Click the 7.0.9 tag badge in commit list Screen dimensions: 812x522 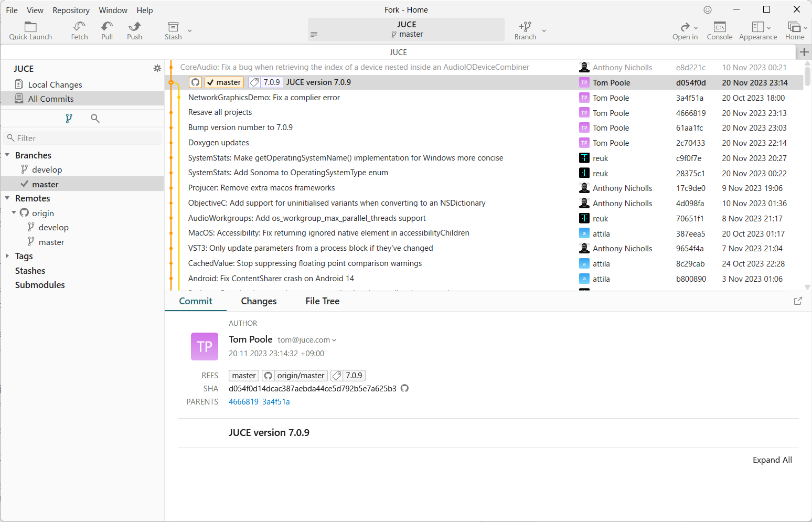pos(266,82)
